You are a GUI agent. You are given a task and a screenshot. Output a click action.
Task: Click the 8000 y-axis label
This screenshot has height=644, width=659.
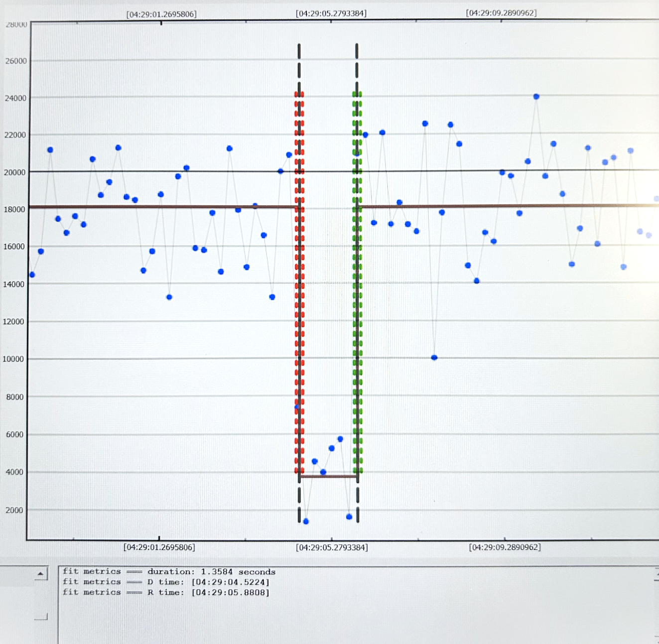14,397
